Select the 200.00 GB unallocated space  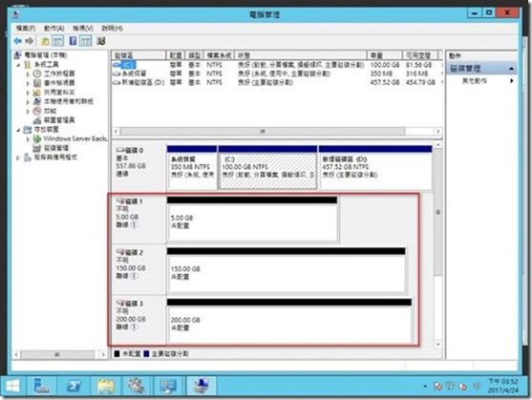pyautogui.click(x=289, y=322)
